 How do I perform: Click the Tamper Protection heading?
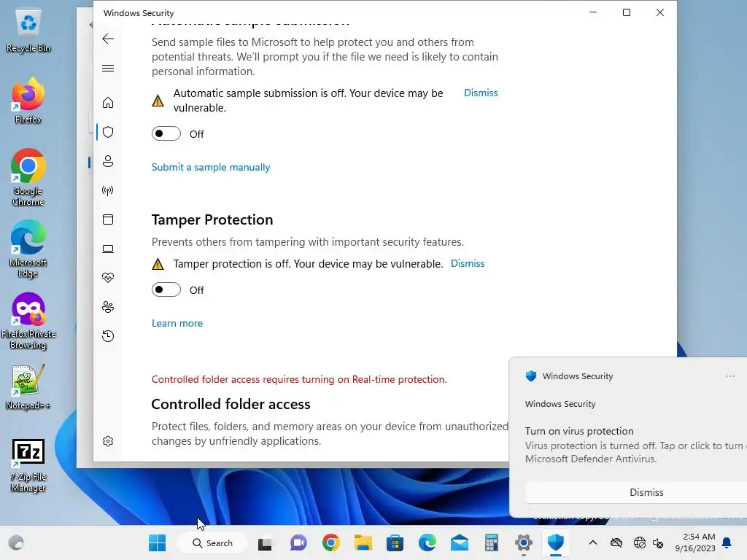click(212, 219)
